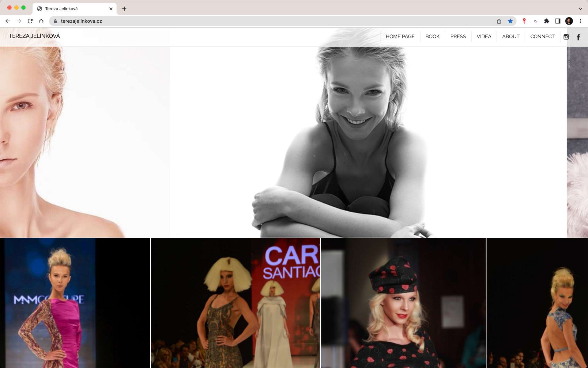Toggle the browser side panel icon
This screenshot has width=588, height=368.
click(x=558, y=21)
